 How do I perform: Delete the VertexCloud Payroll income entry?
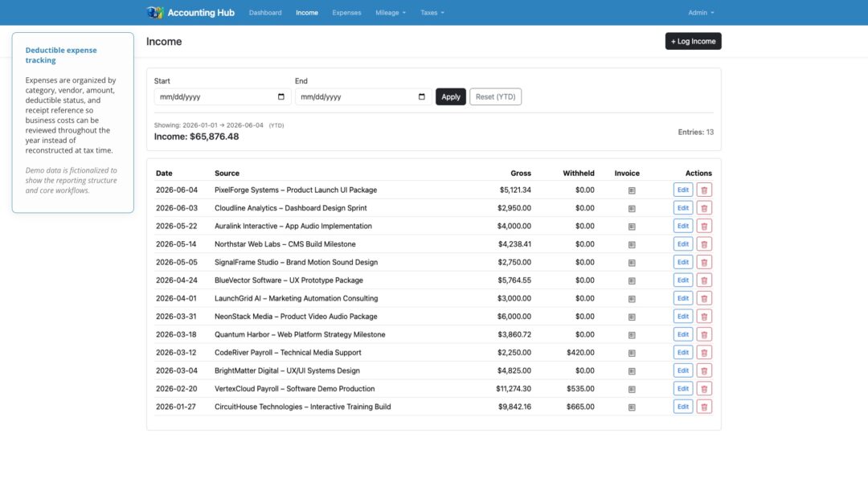tap(704, 388)
